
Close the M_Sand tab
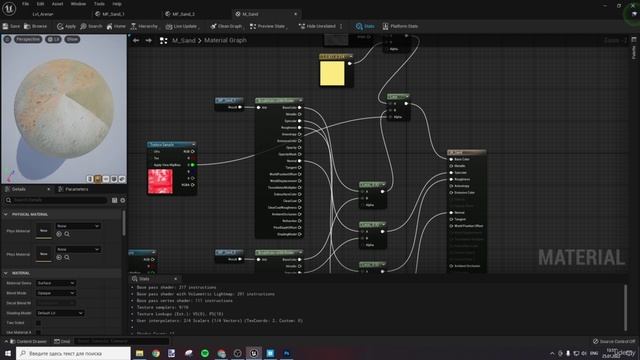(296, 14)
